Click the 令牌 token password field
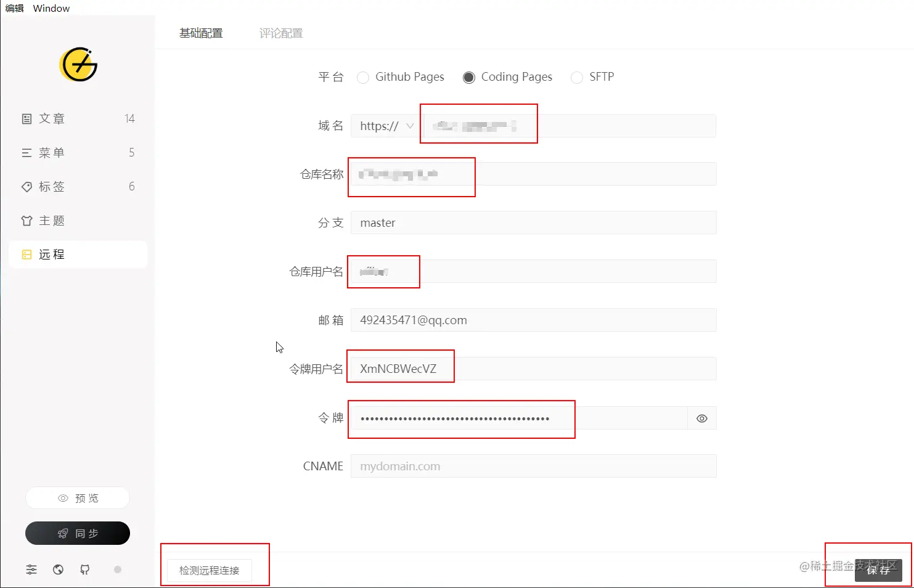914x588 pixels. (x=519, y=419)
